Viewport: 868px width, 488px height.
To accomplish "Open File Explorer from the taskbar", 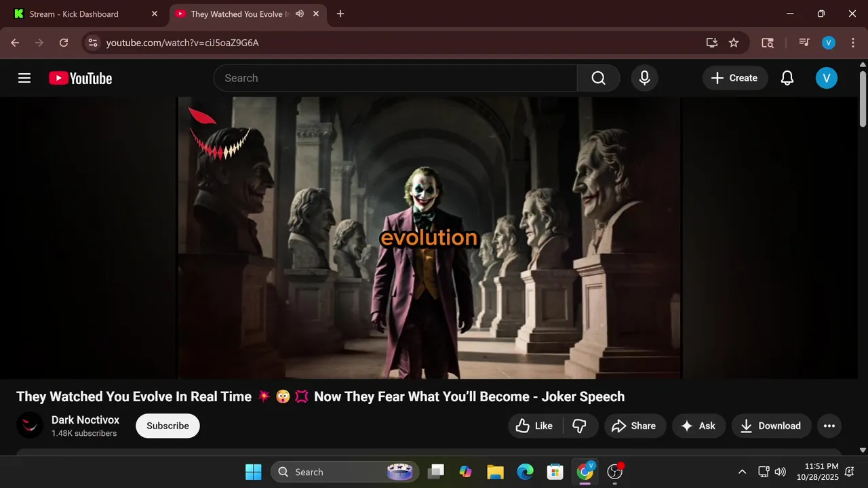I will [495, 472].
